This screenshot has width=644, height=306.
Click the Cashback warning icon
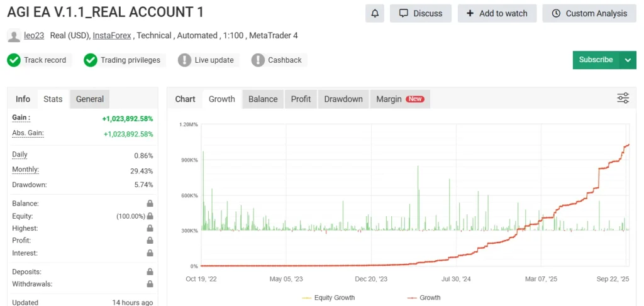coord(258,60)
